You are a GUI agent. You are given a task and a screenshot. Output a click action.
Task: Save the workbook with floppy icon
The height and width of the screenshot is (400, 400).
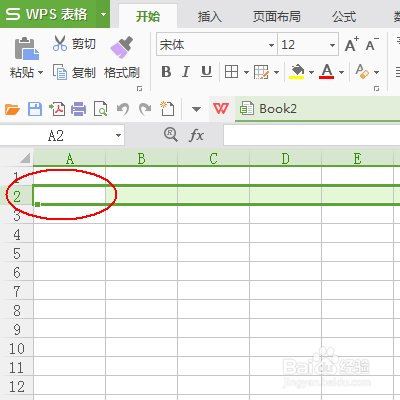35,109
